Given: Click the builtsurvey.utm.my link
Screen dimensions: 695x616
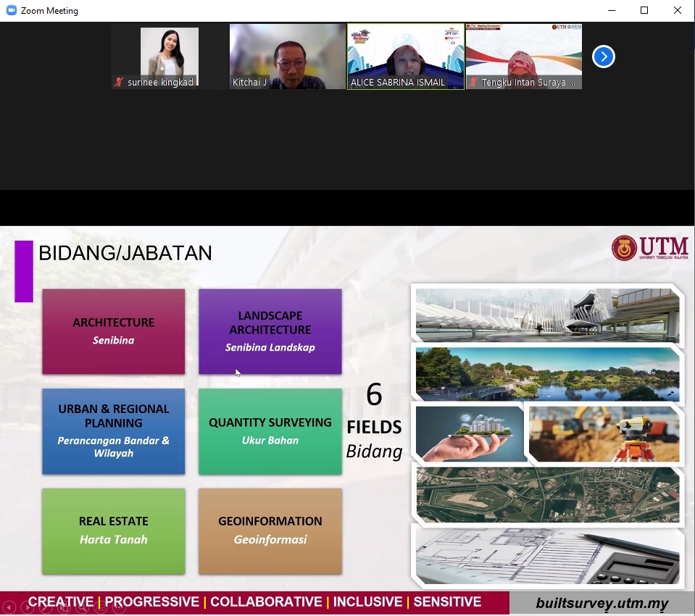Looking at the screenshot, I should click(602, 603).
